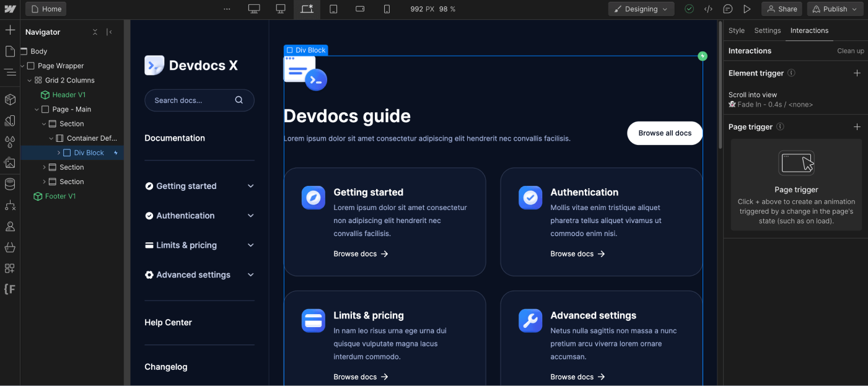The height and width of the screenshot is (386, 868).
Task: Open the comments panel
Action: pyautogui.click(x=728, y=9)
